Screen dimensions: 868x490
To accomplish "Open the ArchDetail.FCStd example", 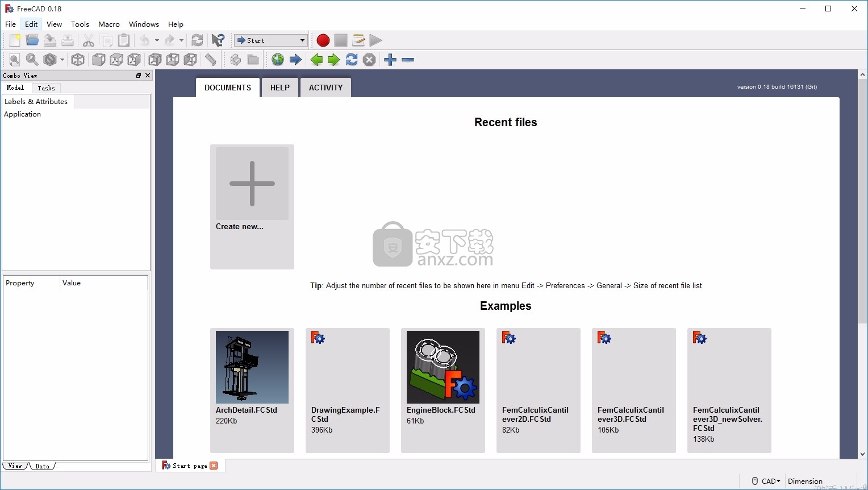I will tap(252, 391).
